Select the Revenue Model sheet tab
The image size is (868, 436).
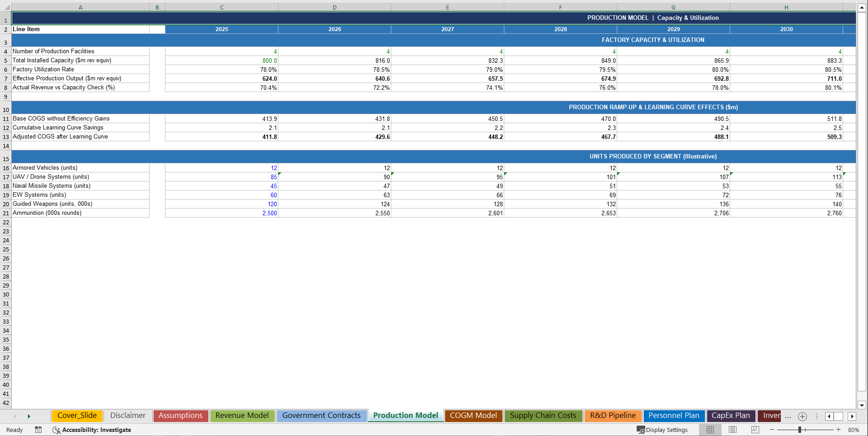tap(242, 416)
